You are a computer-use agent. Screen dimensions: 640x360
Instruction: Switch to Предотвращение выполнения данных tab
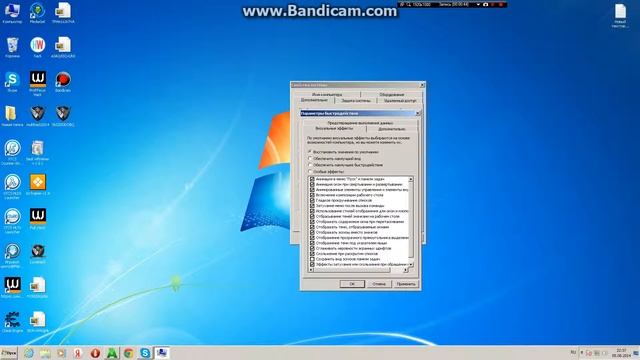pos(360,122)
